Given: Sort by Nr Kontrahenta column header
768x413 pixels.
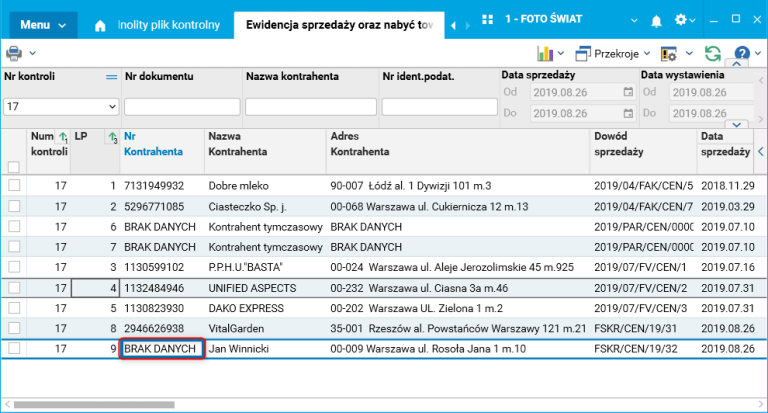Looking at the screenshot, I should 153,144.
